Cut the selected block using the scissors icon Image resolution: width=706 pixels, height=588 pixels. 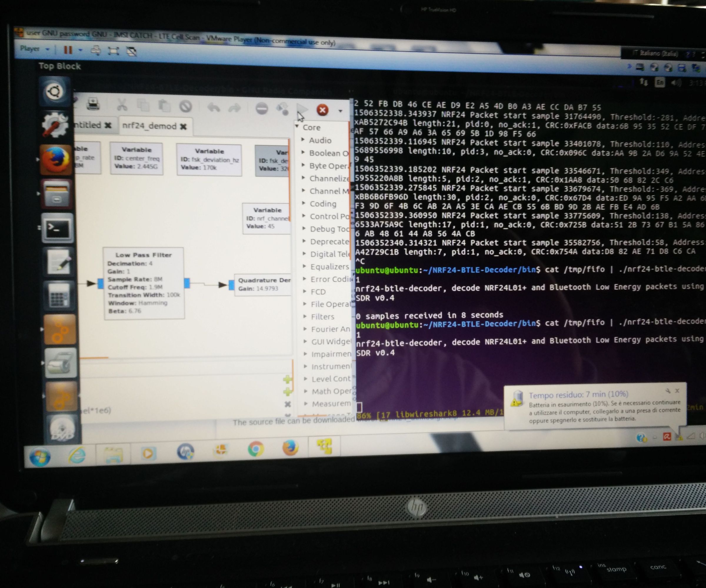coord(122,106)
